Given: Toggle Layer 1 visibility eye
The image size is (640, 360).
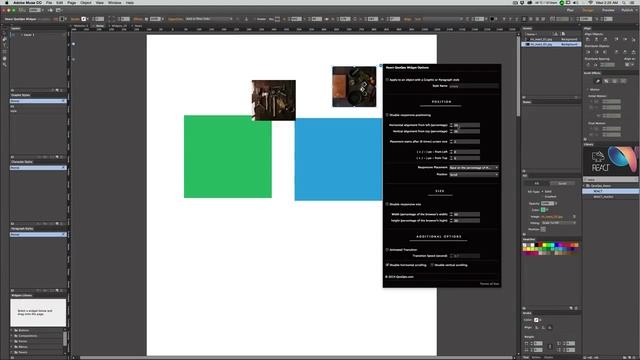Looking at the screenshot, I should click(x=13, y=35).
